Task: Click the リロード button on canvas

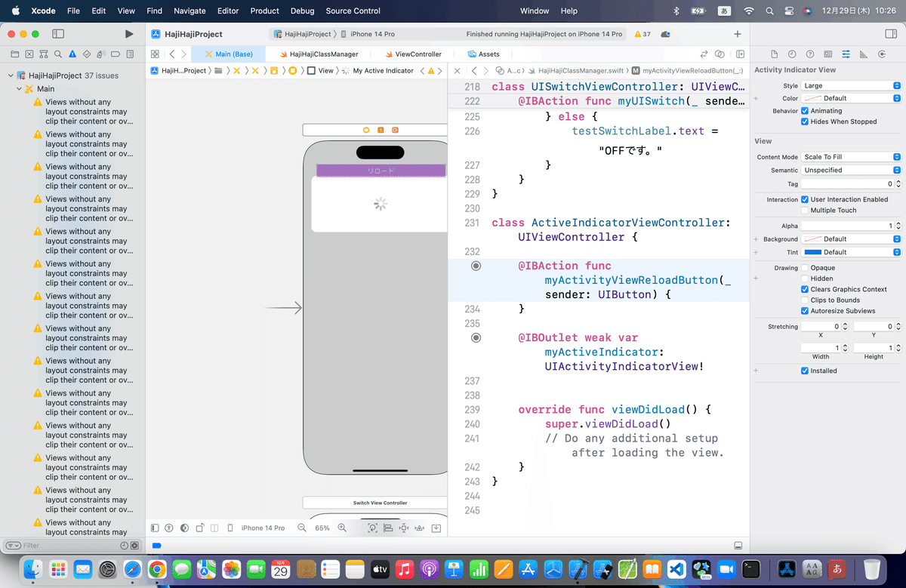Action: pos(380,171)
